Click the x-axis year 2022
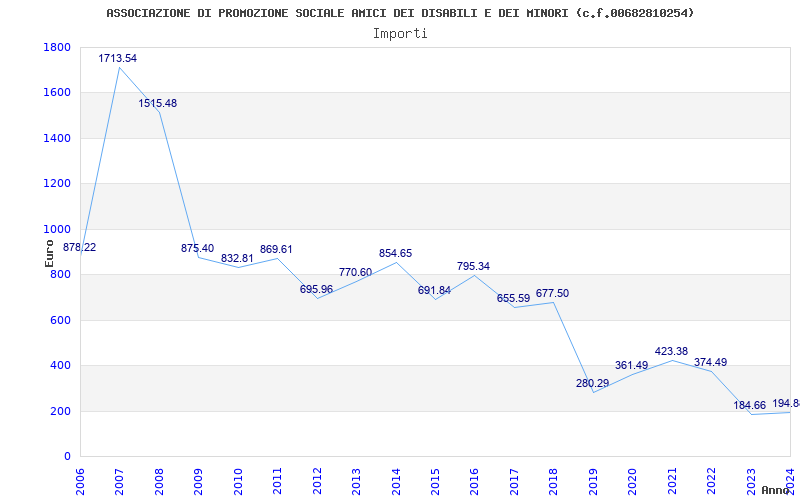Screen dimensions: 800x500 click(x=711, y=482)
